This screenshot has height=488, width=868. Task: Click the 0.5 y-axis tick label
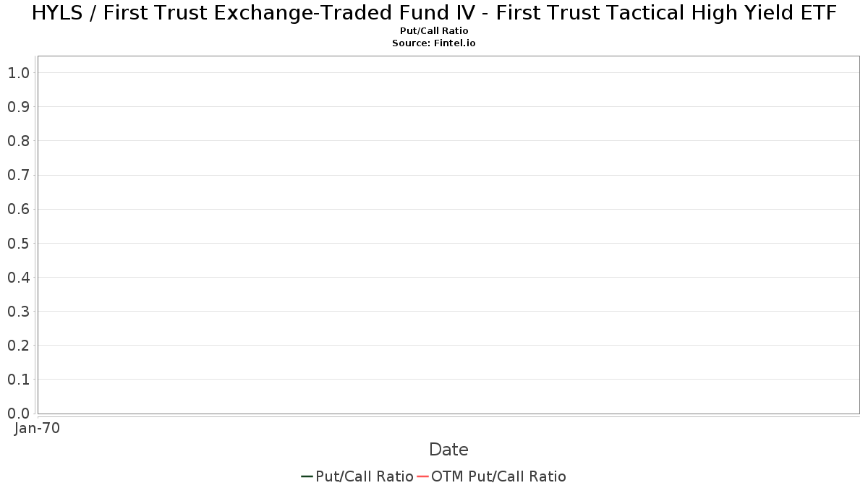(x=18, y=244)
